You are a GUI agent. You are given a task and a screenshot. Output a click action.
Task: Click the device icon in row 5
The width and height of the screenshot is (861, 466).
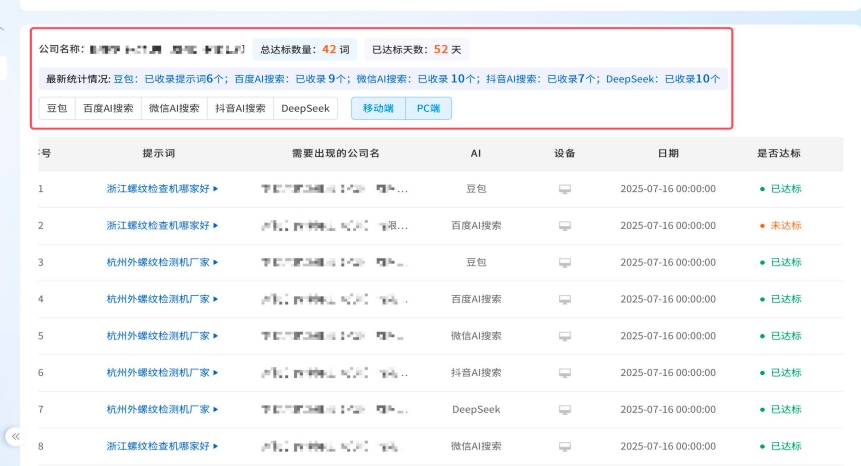(564, 336)
